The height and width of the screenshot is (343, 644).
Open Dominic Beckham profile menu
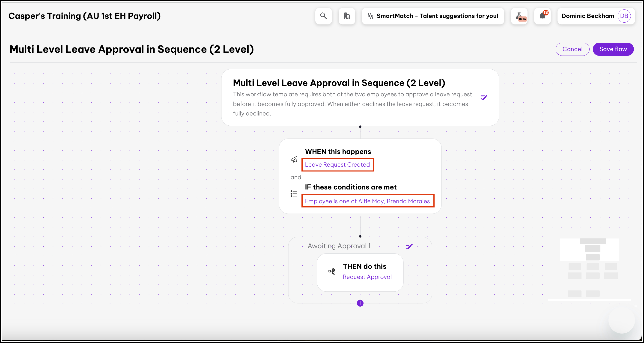pyautogui.click(x=587, y=16)
